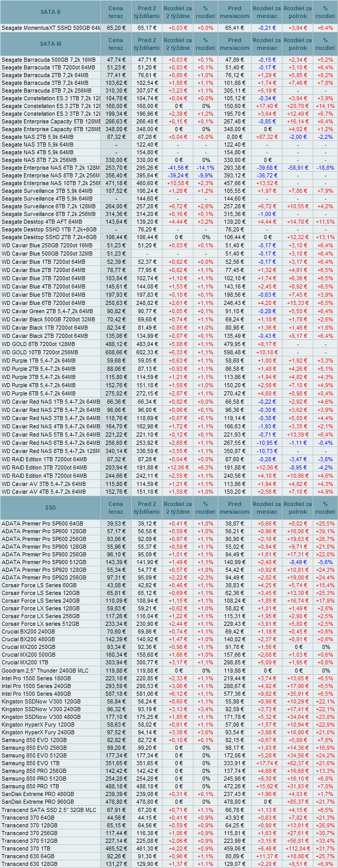
Task: Click +112,04 € half-year value for Transcend 370 1TB
Action: (297, 848)
